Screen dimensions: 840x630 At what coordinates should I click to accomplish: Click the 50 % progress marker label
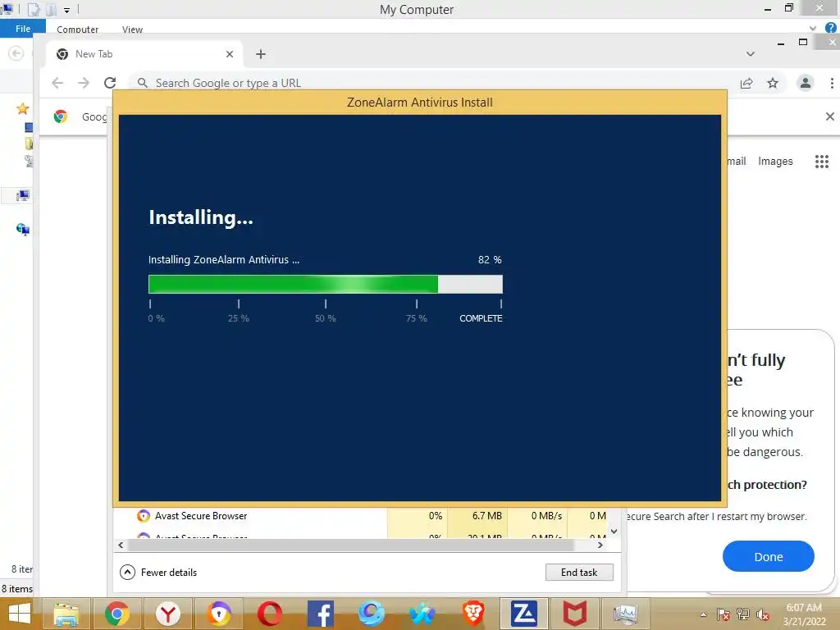point(325,318)
